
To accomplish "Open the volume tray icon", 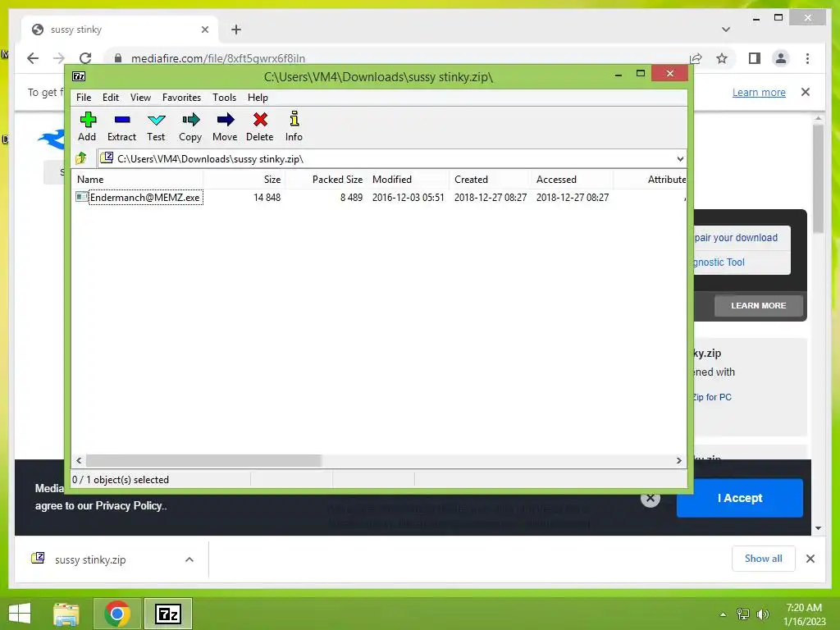I will (x=762, y=614).
